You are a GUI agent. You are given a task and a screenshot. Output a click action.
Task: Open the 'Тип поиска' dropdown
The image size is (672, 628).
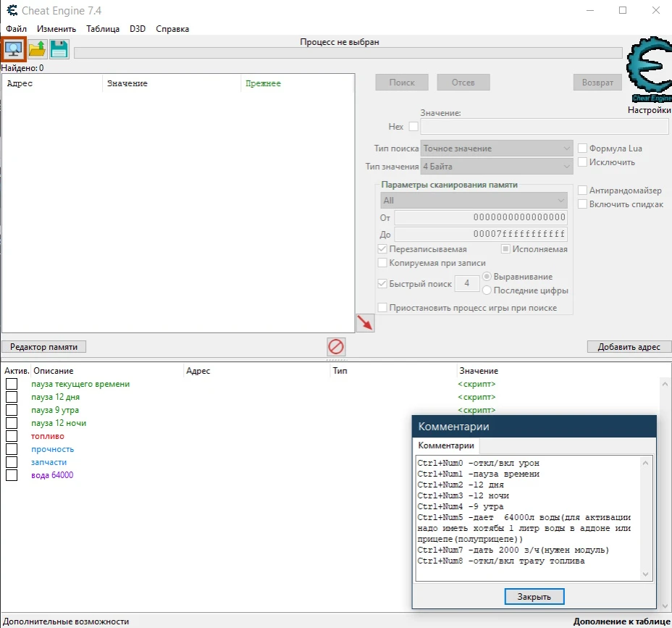497,148
